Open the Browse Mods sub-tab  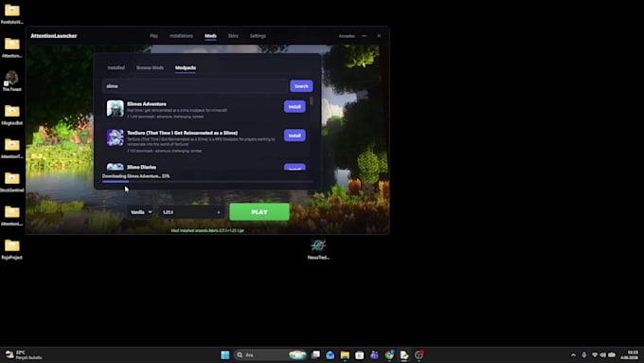click(150, 68)
